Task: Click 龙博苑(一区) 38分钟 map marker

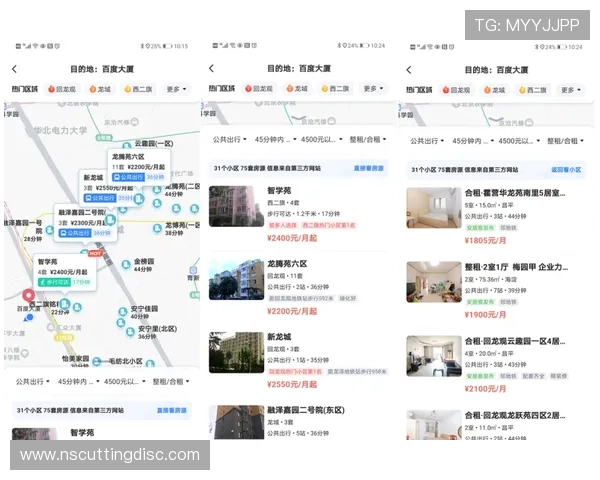Action: point(157,229)
